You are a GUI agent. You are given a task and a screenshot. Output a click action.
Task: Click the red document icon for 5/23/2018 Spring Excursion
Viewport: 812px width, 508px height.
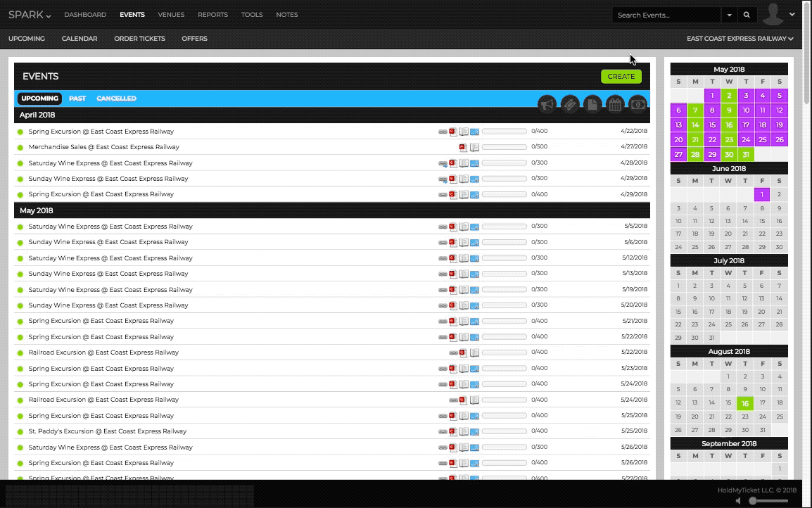[453, 369]
